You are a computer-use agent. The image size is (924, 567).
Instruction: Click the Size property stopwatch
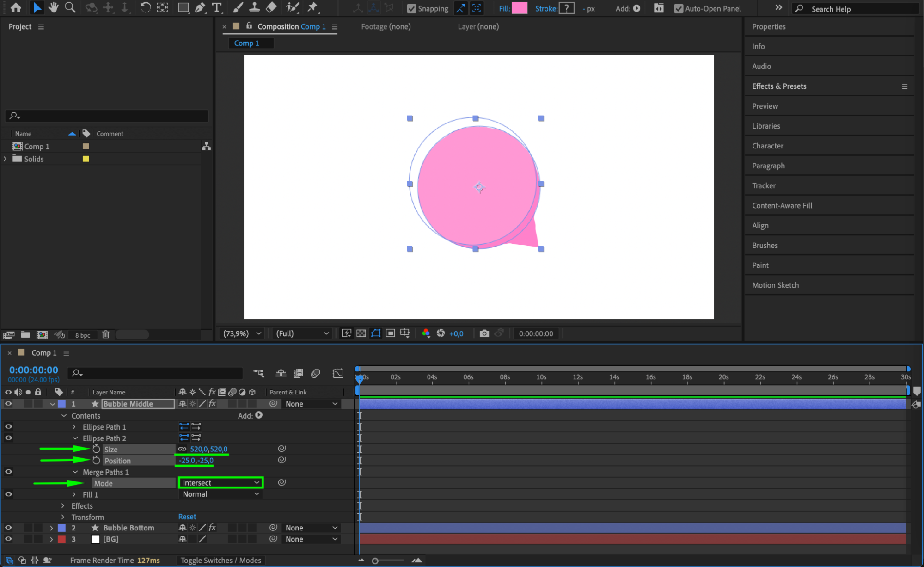96,449
